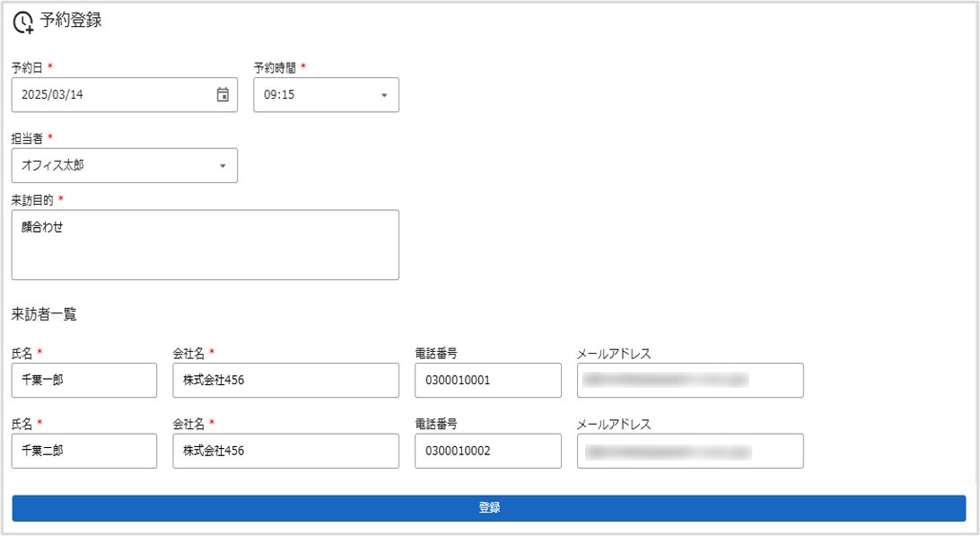Select the 氏名 field containing 千葉二郎
The image size is (980, 536).
pyautogui.click(x=84, y=451)
